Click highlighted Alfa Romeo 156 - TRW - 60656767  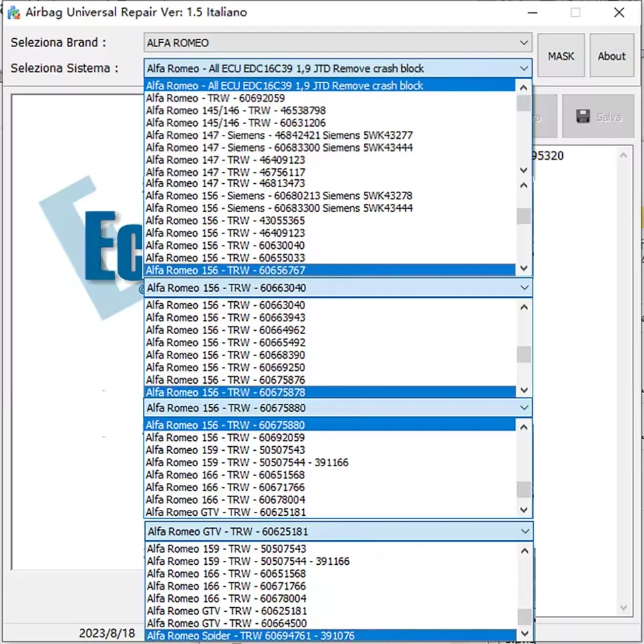(x=330, y=270)
